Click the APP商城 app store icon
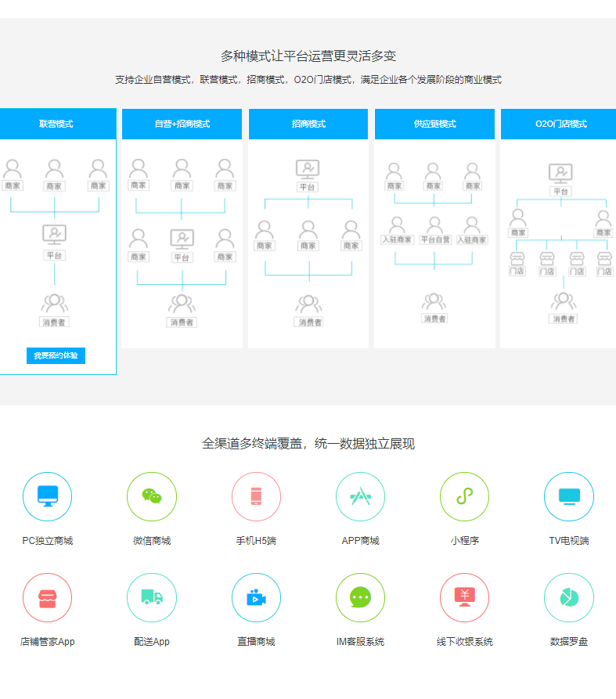 point(360,496)
